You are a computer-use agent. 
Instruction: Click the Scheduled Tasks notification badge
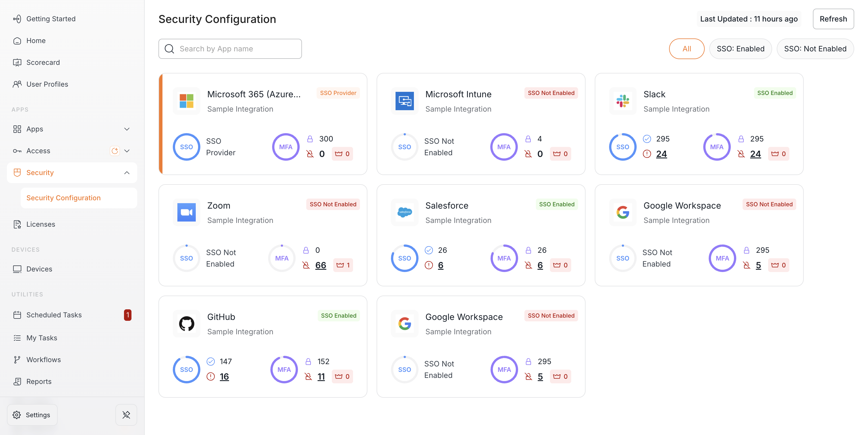click(127, 315)
